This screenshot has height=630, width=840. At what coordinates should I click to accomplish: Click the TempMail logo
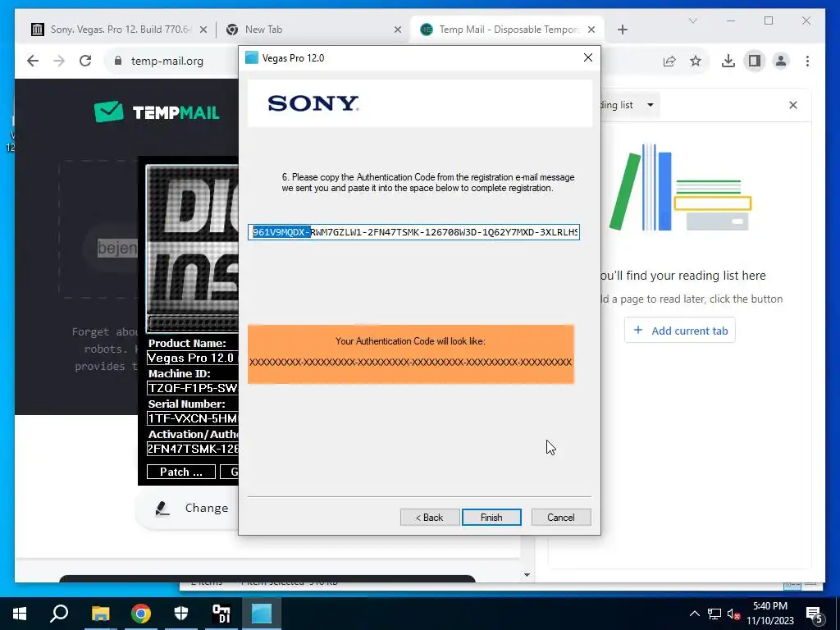(157, 112)
